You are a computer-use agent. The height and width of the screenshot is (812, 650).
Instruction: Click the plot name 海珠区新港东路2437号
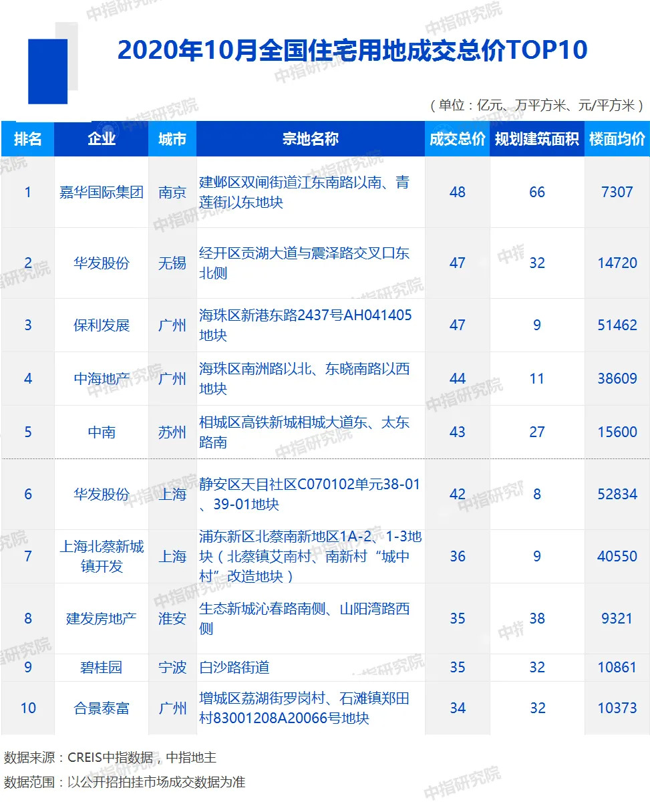tap(305, 325)
